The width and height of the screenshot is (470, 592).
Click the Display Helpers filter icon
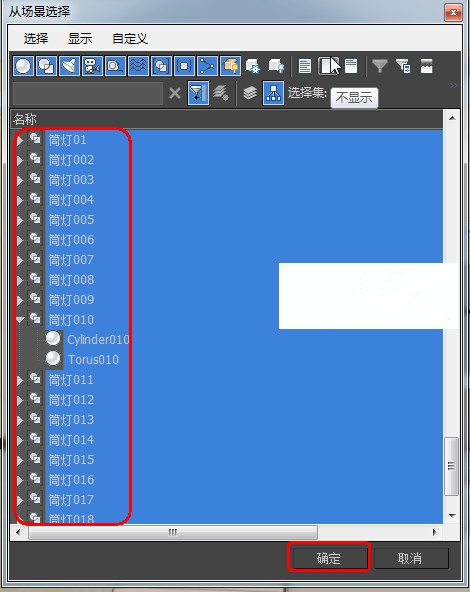point(115,66)
